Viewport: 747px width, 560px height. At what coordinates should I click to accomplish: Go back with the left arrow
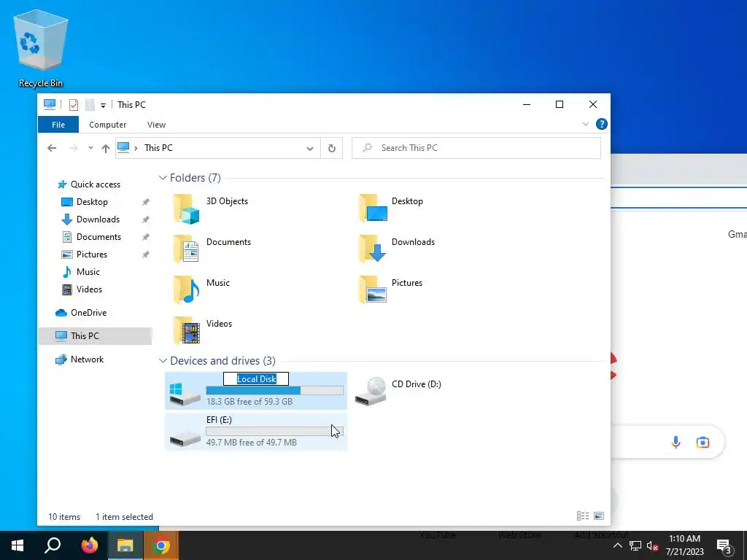coord(52,148)
